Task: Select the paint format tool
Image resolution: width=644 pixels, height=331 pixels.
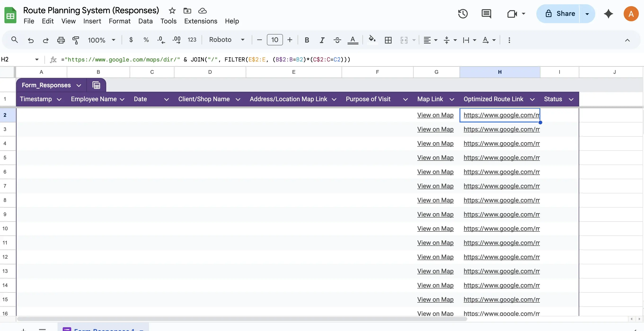Action: click(x=76, y=40)
